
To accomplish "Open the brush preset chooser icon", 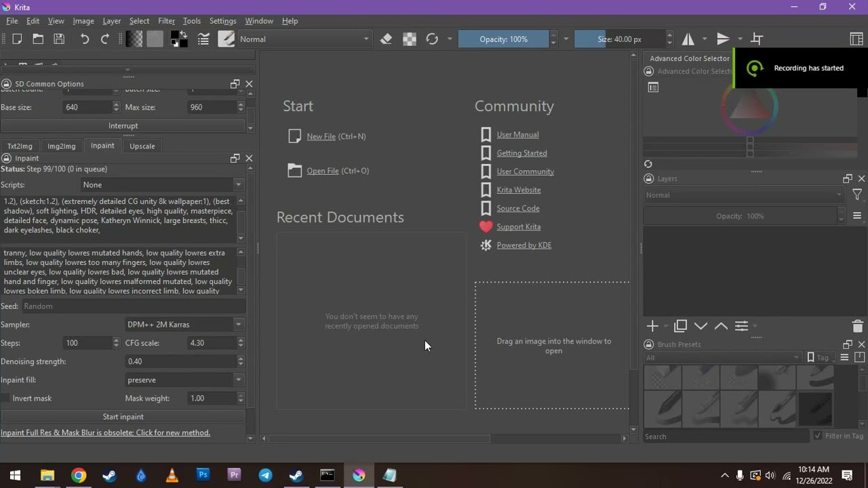I will pos(226,39).
